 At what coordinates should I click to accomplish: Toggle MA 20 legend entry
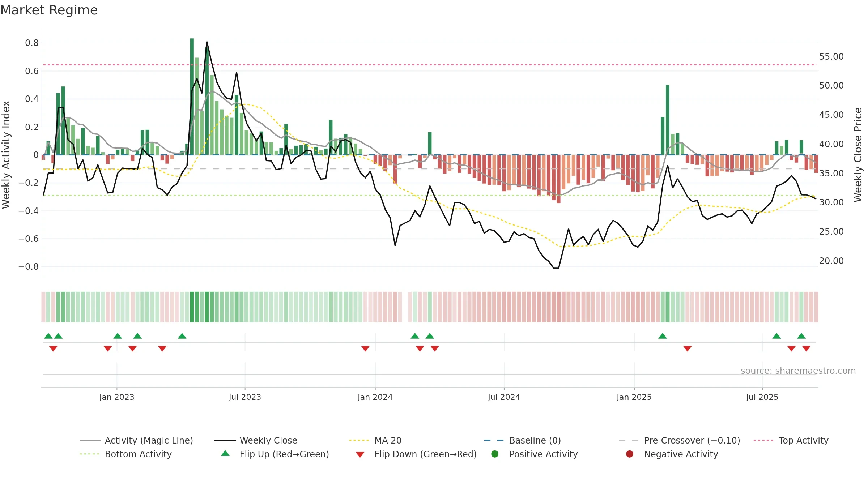point(375,440)
